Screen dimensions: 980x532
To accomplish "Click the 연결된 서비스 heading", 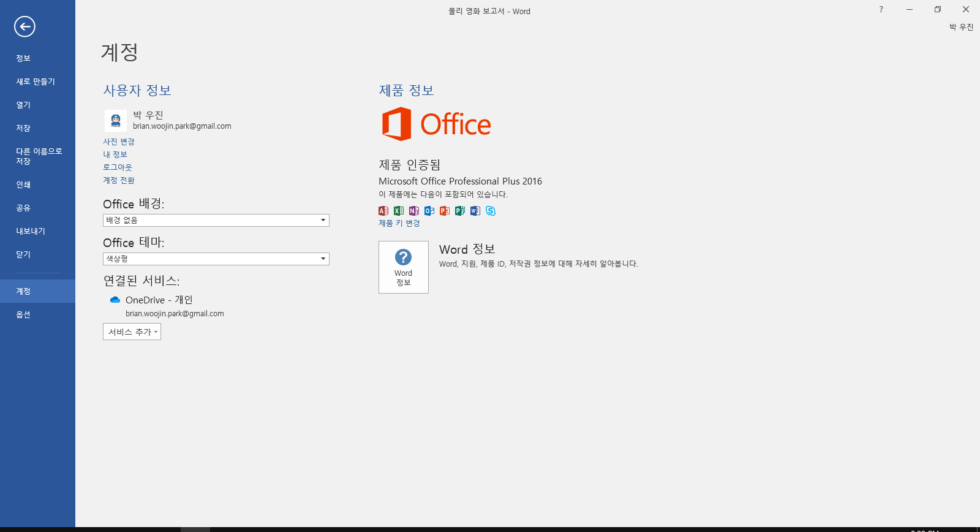I will click(141, 281).
